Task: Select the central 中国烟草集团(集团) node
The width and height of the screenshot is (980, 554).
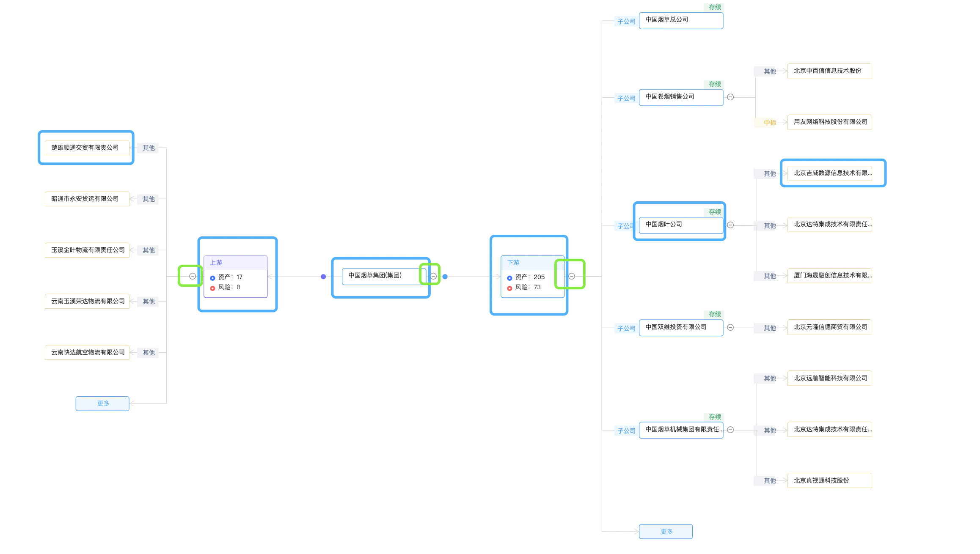Action: coord(384,276)
